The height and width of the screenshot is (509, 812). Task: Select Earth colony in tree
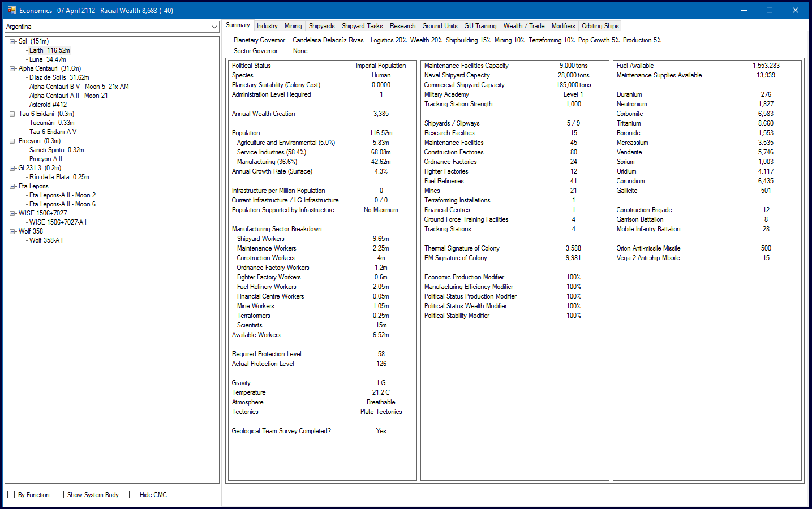[50, 50]
